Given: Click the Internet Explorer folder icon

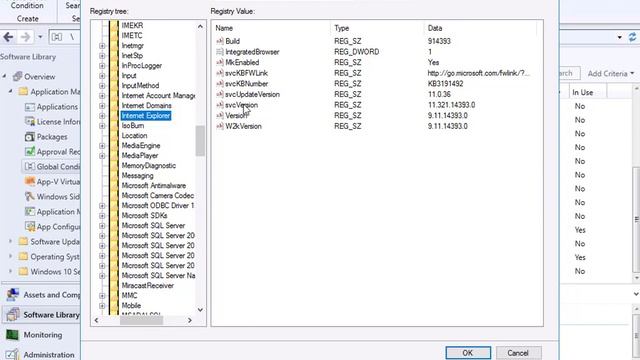Looking at the screenshot, I should 114,116.
